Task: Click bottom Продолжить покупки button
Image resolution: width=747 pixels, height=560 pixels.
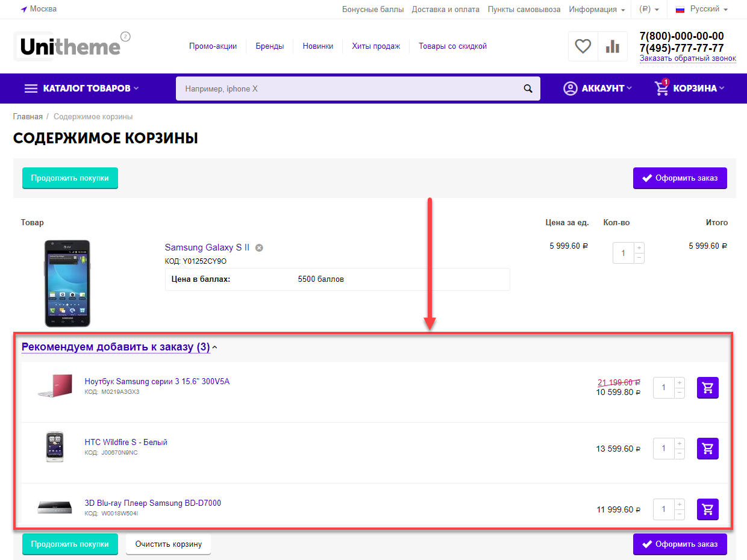Action: coord(70,544)
